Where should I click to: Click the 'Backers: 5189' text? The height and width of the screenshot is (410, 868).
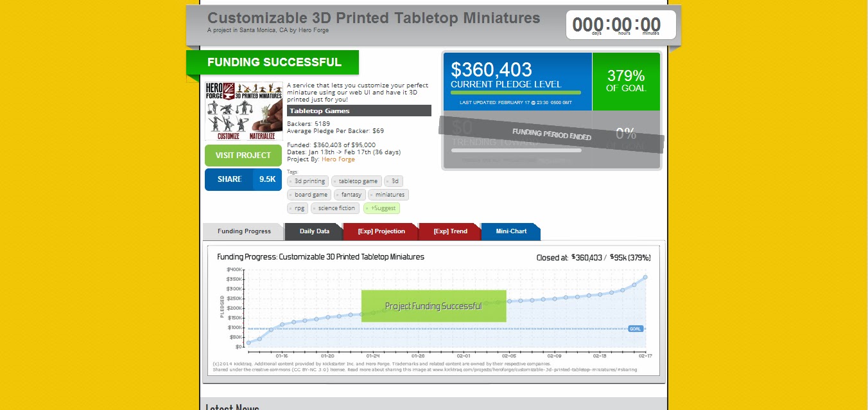(x=309, y=123)
